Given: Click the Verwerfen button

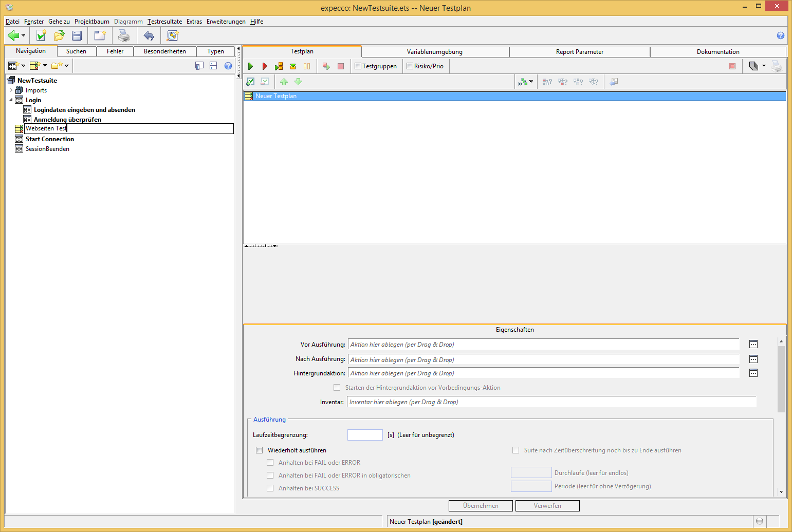Looking at the screenshot, I should coord(547,506).
